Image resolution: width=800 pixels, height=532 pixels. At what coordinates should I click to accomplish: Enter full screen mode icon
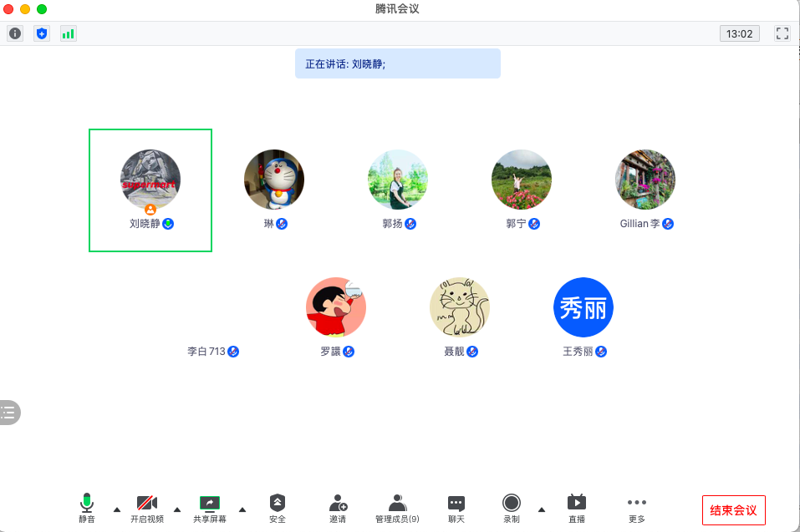coord(782,33)
